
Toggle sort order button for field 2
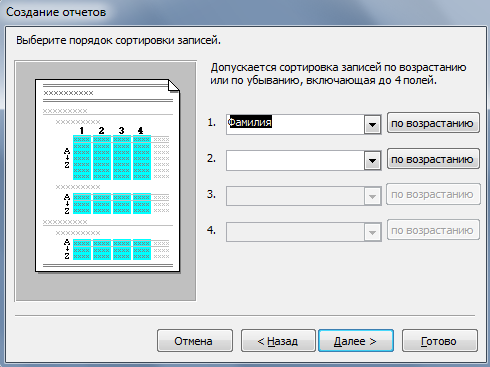(433, 159)
